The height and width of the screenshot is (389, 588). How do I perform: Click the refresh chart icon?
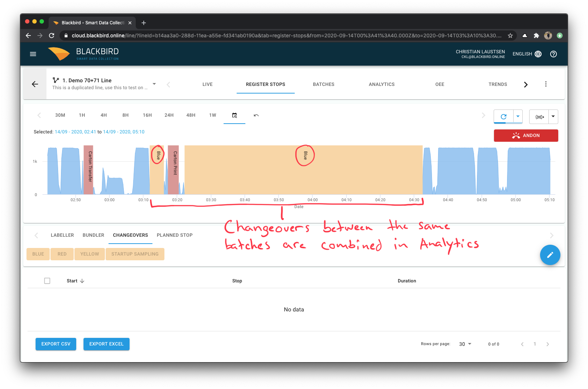click(x=503, y=117)
